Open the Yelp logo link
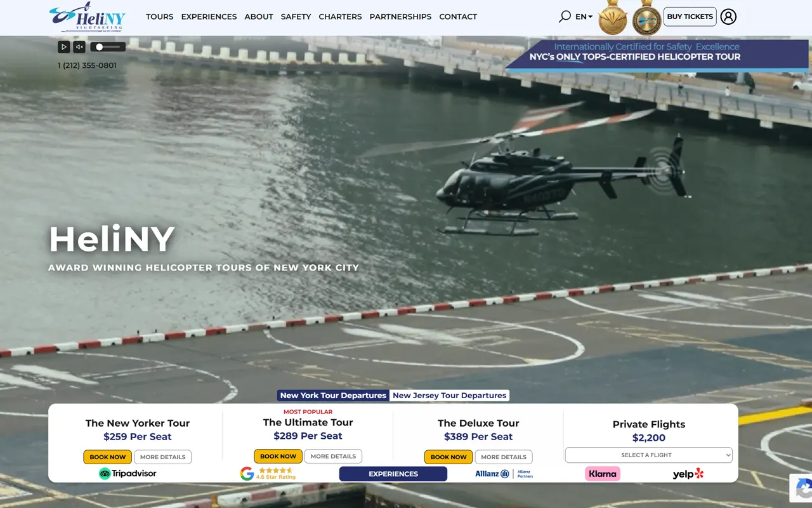The image size is (812, 508). click(688, 474)
